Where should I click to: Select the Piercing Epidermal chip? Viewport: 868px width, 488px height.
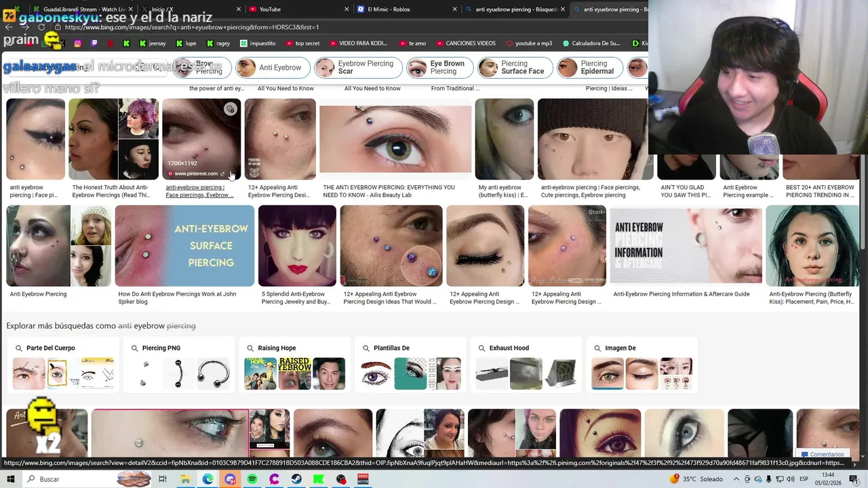tap(590, 68)
